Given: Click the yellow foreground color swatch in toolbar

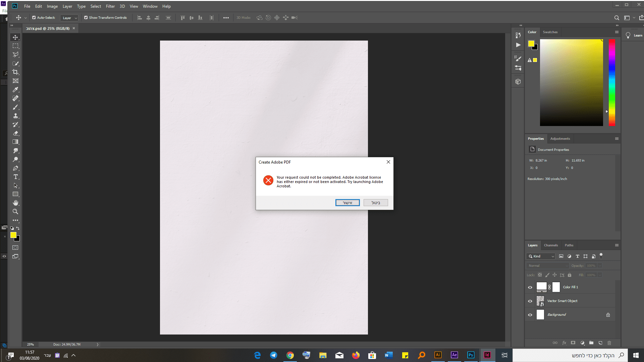Looking at the screenshot, I should [x=13, y=235].
